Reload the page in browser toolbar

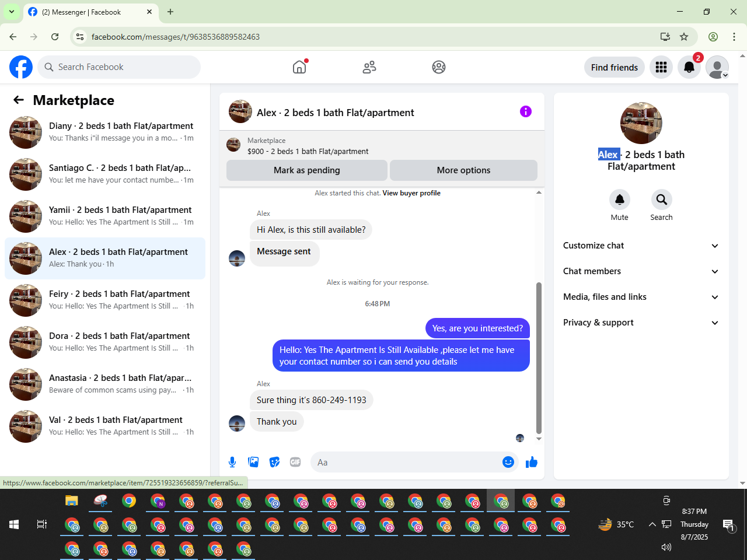55,37
